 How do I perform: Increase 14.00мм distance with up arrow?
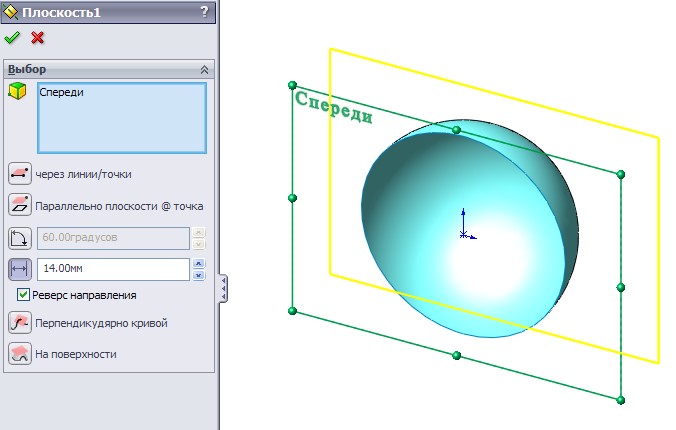click(198, 264)
